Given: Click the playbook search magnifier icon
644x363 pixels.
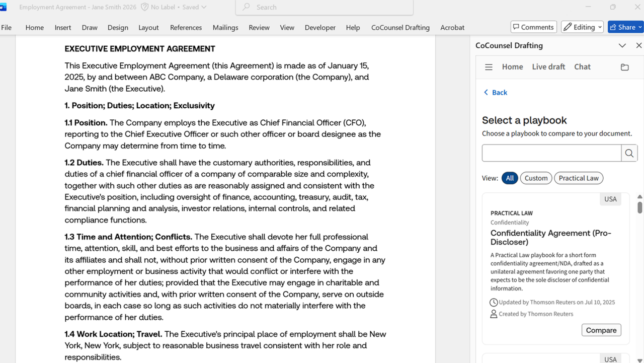Looking at the screenshot, I should 629,154.
